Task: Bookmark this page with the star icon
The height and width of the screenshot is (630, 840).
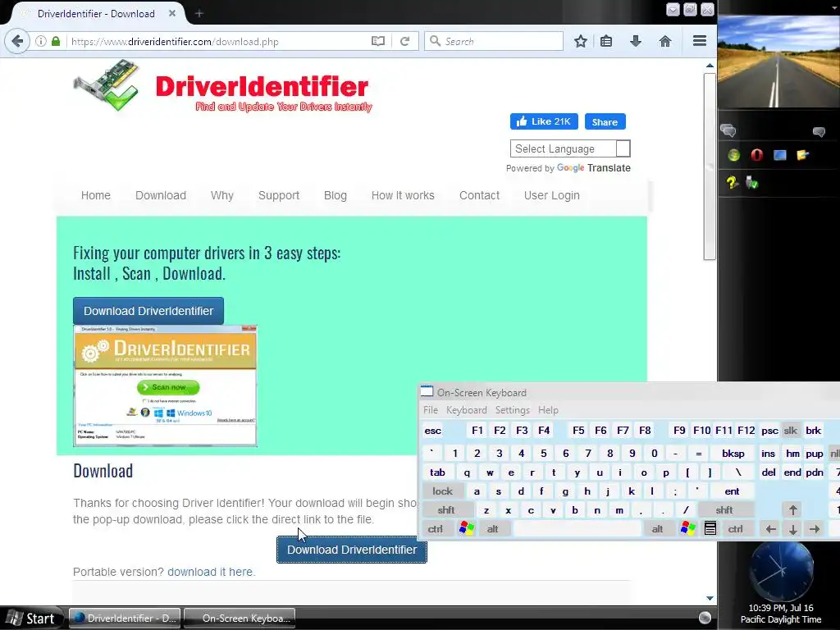Action: point(580,41)
